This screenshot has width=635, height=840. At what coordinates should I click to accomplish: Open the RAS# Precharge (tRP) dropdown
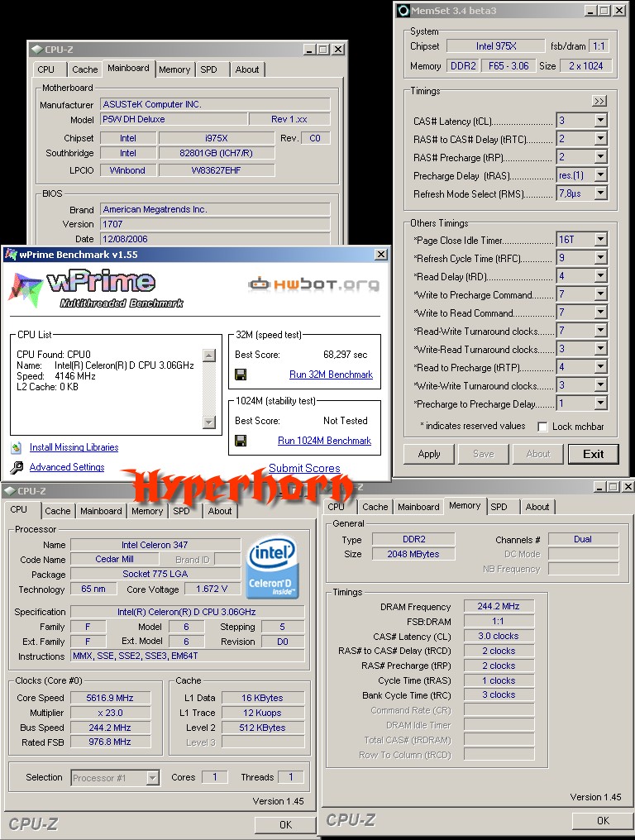(601, 157)
